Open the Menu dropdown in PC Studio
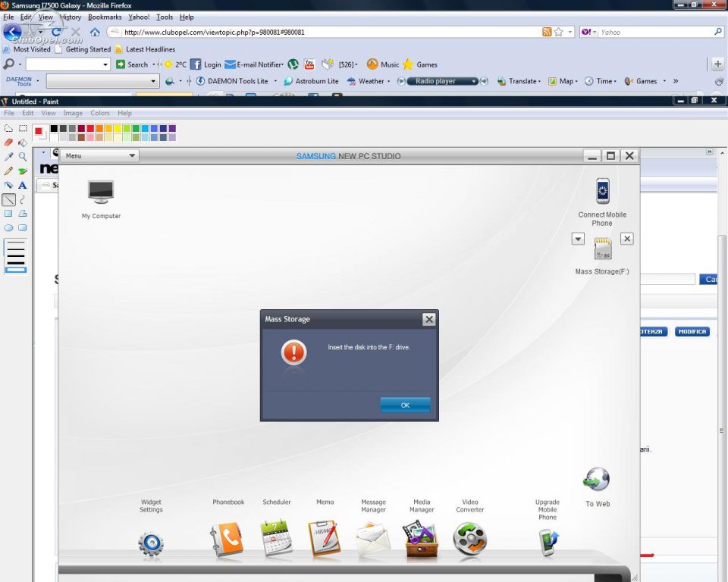This screenshot has height=582, width=728. pos(100,156)
